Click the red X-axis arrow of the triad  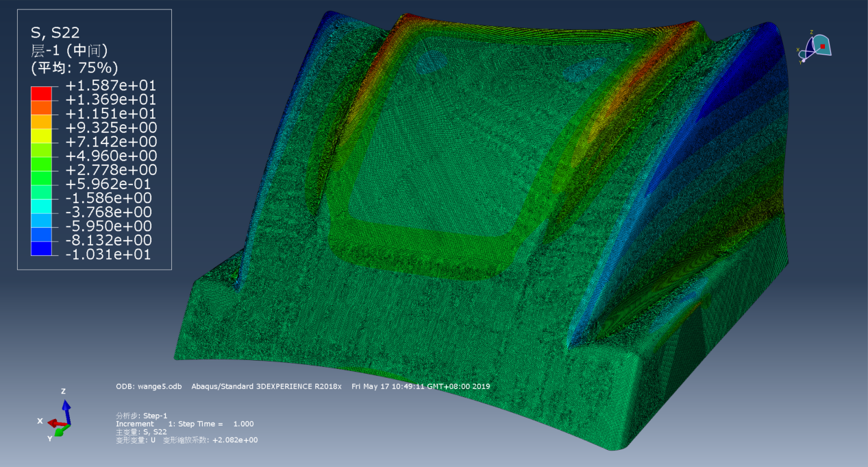click(53, 422)
